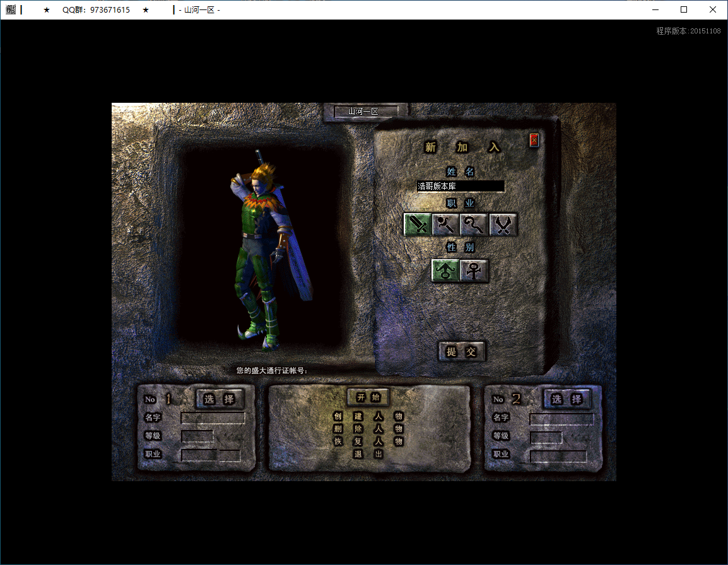Minimize the game window
The height and width of the screenshot is (565, 728).
coord(655,9)
